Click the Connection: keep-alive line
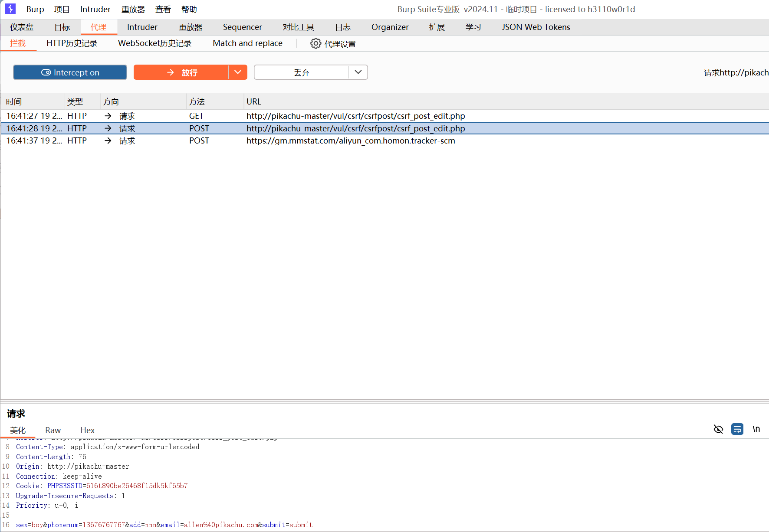Image resolution: width=769 pixels, height=532 pixels. click(x=59, y=476)
